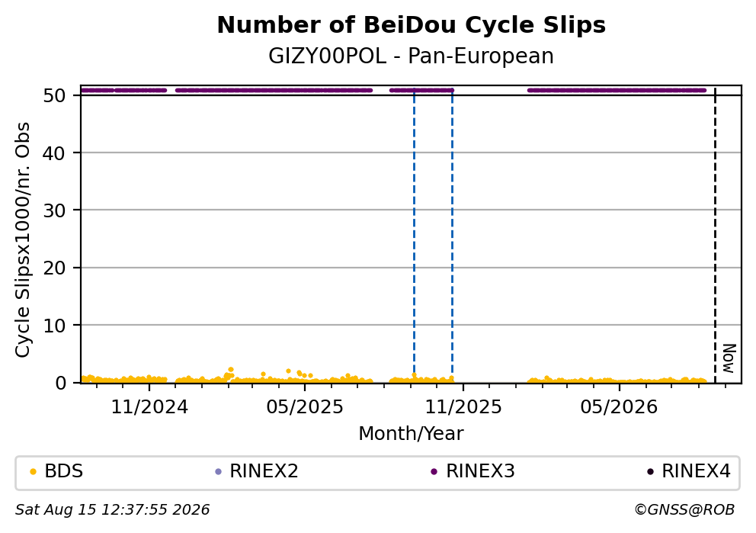Viewport: 756px width, 533px height.
Task: Click the chart title 'Number of BeiDou Cycle Slips'
Action: tap(412, 25)
